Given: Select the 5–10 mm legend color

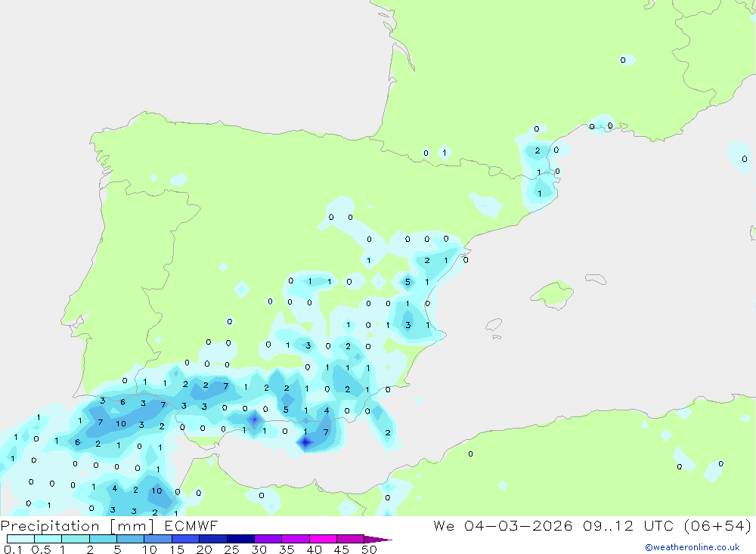Looking at the screenshot, I should pos(131,539).
